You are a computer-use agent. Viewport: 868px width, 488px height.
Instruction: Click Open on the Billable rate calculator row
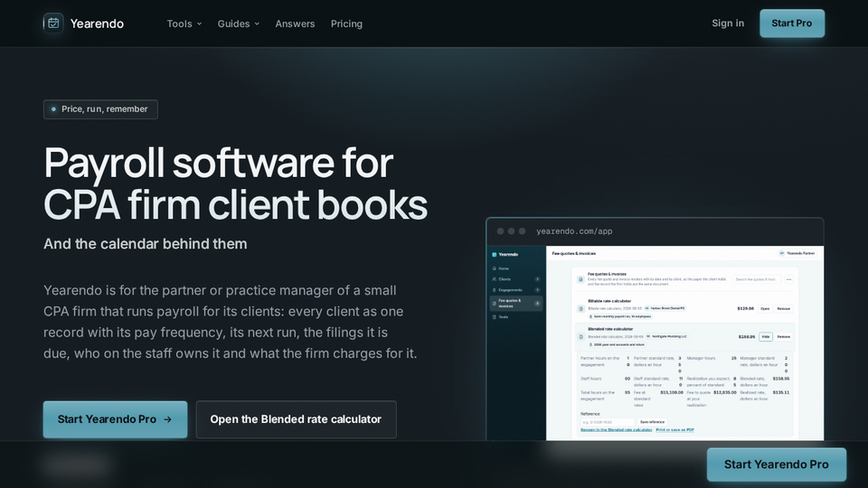coord(765,309)
